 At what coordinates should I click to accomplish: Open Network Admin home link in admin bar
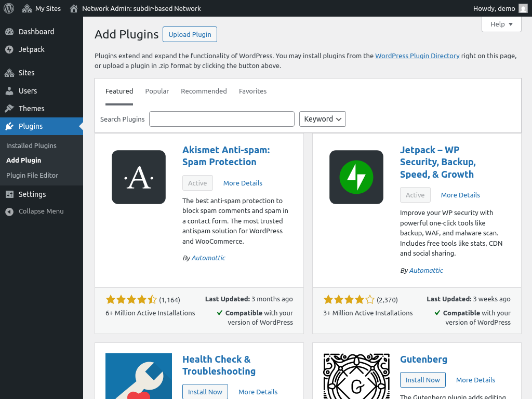click(135, 8)
